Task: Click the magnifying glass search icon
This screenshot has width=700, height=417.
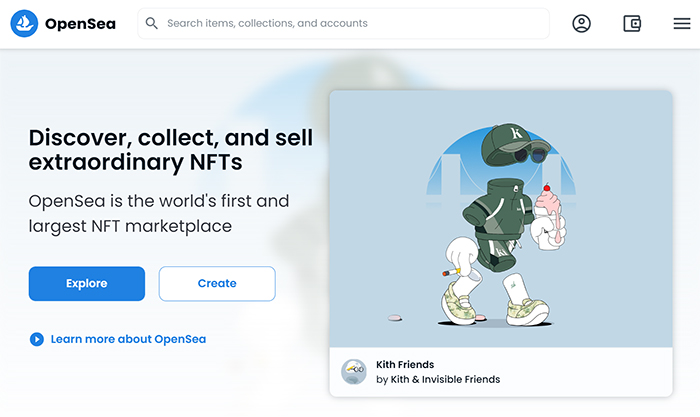Action: [152, 23]
